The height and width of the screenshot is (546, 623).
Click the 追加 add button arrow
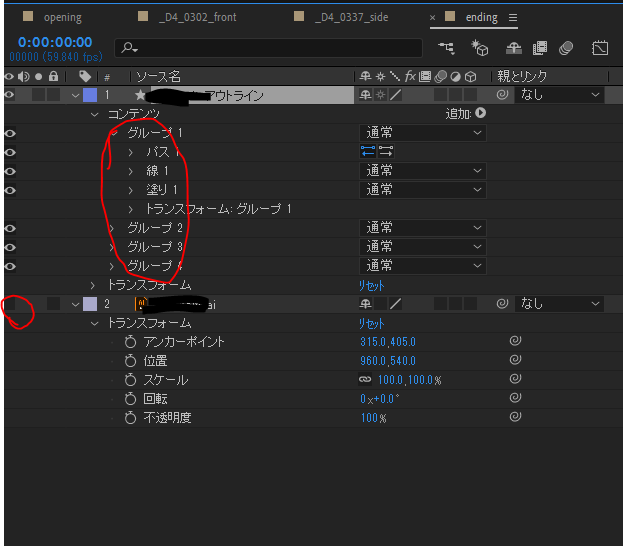(x=480, y=113)
